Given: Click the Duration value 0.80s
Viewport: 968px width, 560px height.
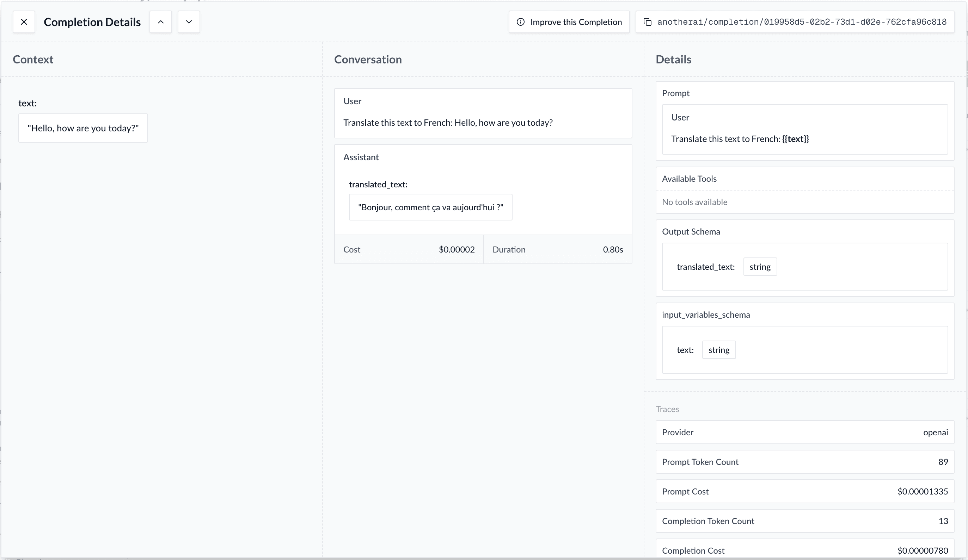Looking at the screenshot, I should (612, 249).
